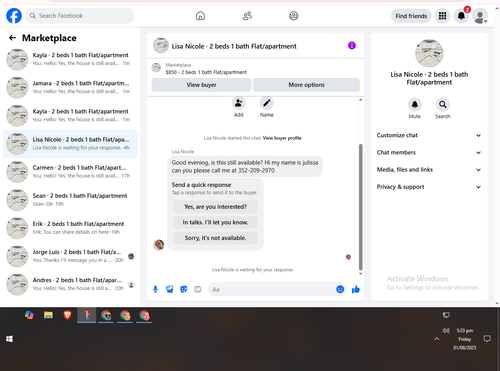Open the purple conversation information icon
The width and height of the screenshot is (500, 371).
352,45
